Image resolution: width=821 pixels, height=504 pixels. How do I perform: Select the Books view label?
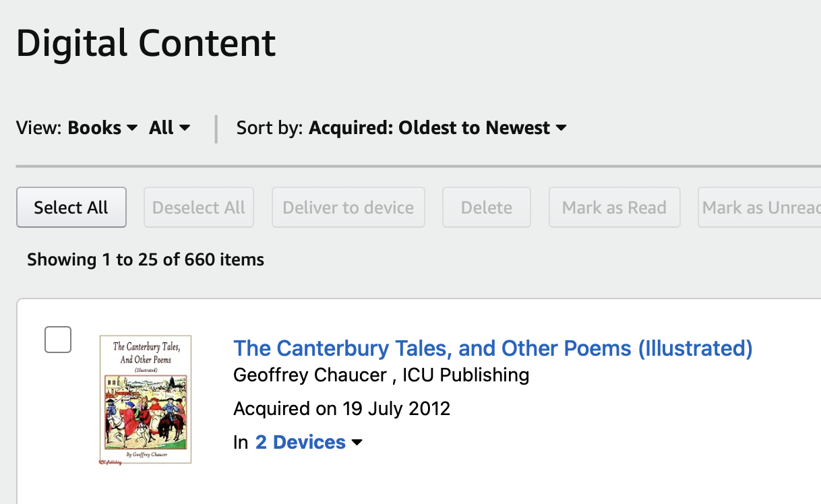tap(94, 127)
